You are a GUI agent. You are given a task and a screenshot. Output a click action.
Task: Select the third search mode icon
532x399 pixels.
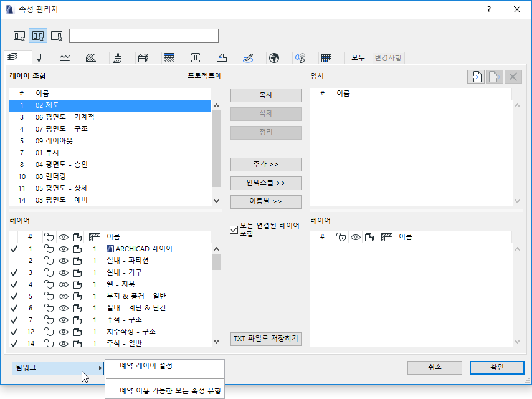coord(57,36)
